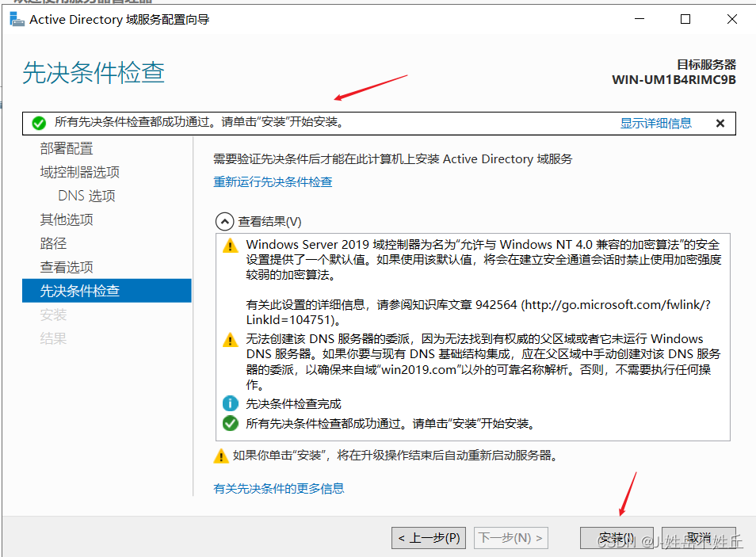Click the 如果你单击"安装" restart warning text
Screen dimensions: 756x557
tap(395, 456)
